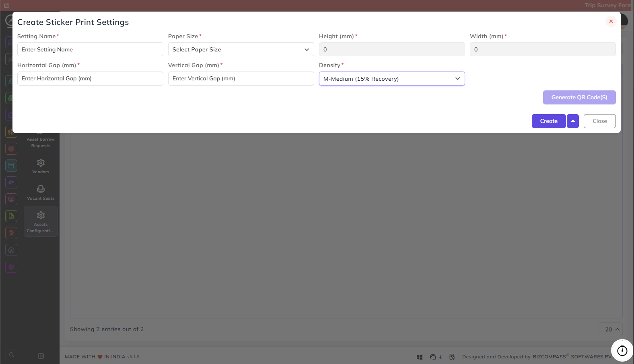This screenshot has width=634, height=364.
Task: Collapse the sidebar using the panel toggle icon
Action: coord(41,356)
